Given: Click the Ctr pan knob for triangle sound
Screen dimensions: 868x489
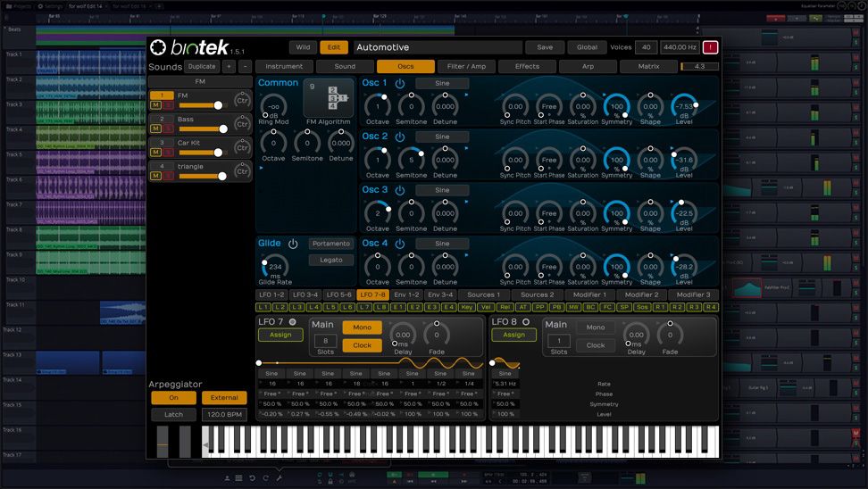Looking at the screenshot, I should click(242, 171).
